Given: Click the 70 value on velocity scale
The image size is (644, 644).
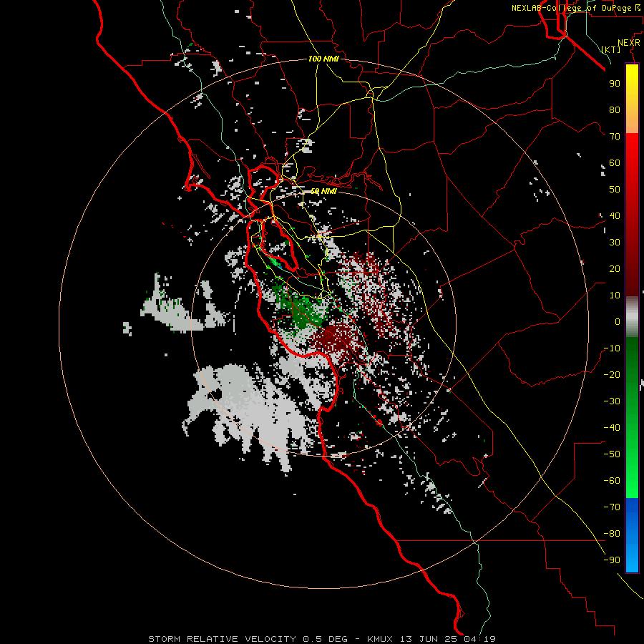Looking at the screenshot, I should (615, 137).
